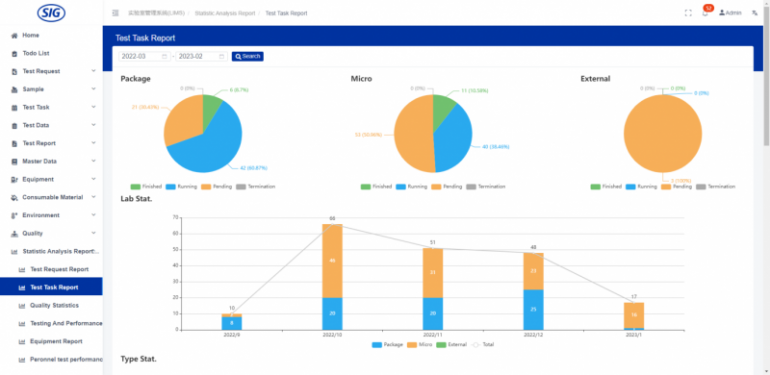Click the sidebar collapse hamburger icon
Image resolution: width=770 pixels, height=375 pixels.
pos(115,13)
